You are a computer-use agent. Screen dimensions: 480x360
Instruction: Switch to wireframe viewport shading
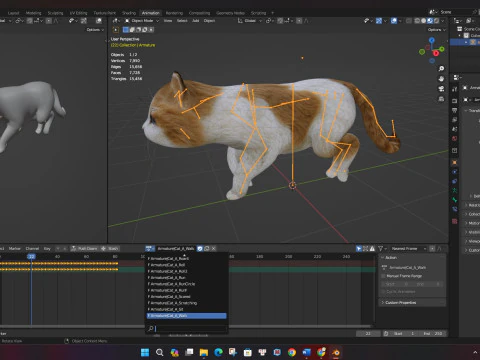417,21
